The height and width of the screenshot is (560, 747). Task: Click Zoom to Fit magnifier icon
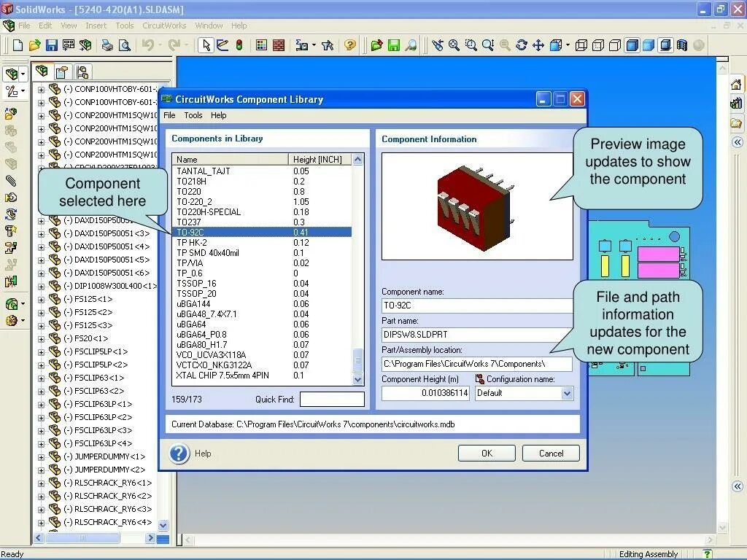(x=454, y=45)
